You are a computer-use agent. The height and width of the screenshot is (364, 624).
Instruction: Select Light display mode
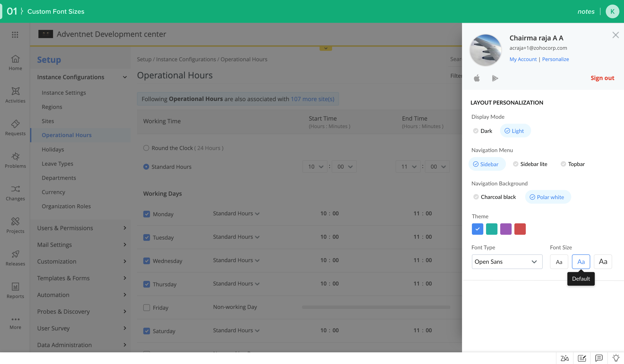click(515, 131)
